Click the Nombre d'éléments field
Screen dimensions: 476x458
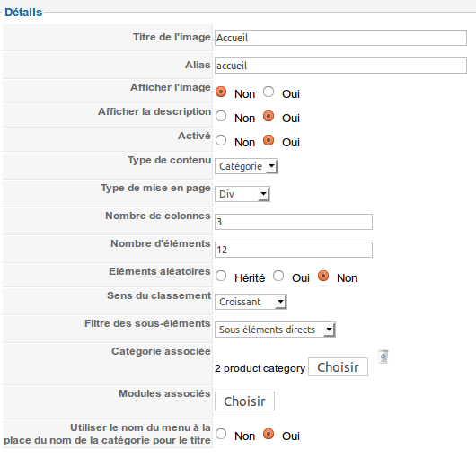[294, 250]
